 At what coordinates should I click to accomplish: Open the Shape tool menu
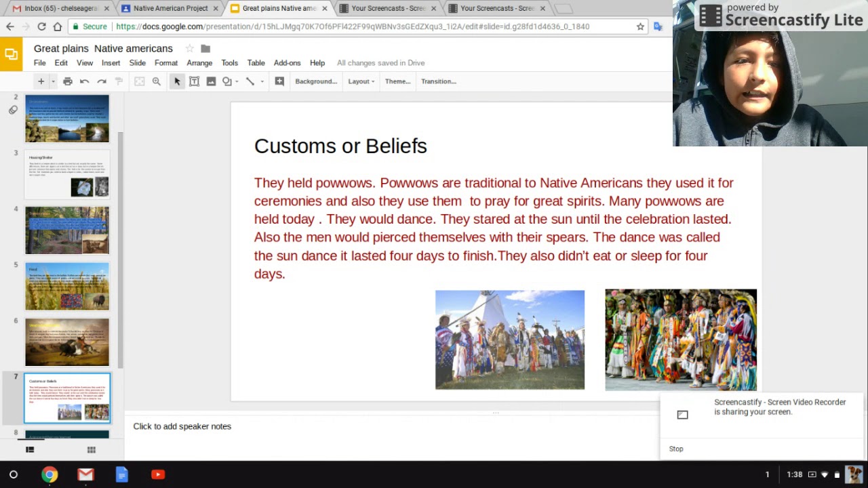coord(228,81)
